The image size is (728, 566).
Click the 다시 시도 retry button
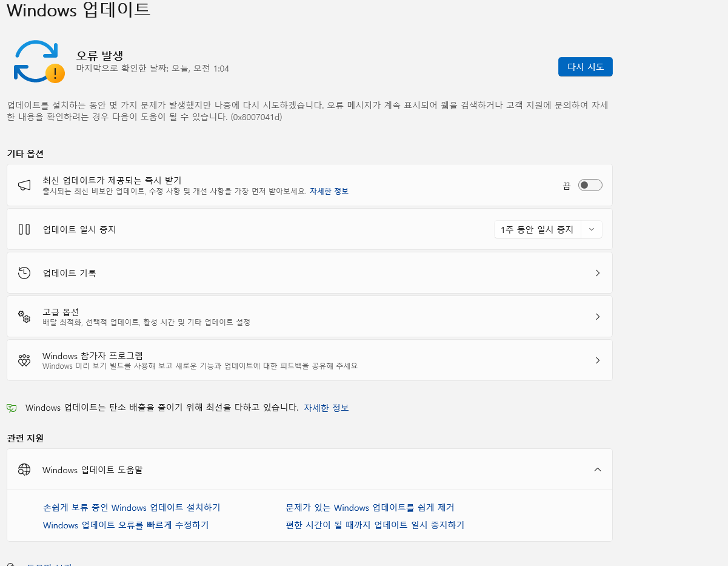[x=585, y=67]
